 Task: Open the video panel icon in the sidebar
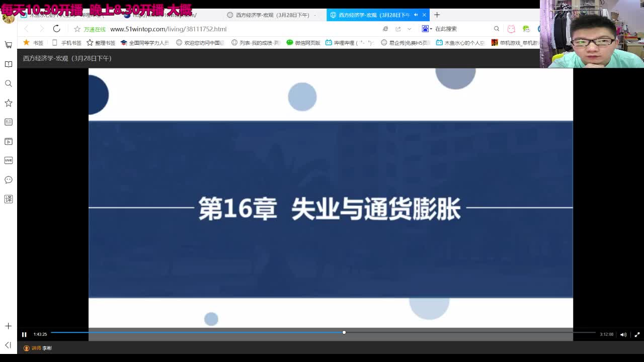[8, 141]
